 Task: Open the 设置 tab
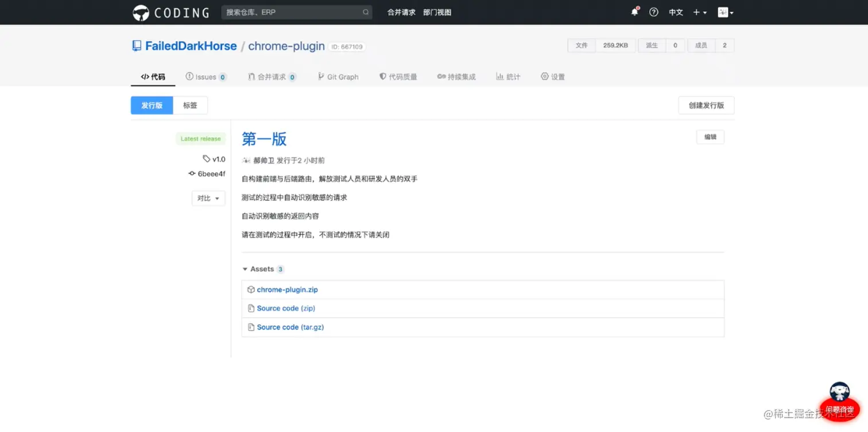point(553,77)
